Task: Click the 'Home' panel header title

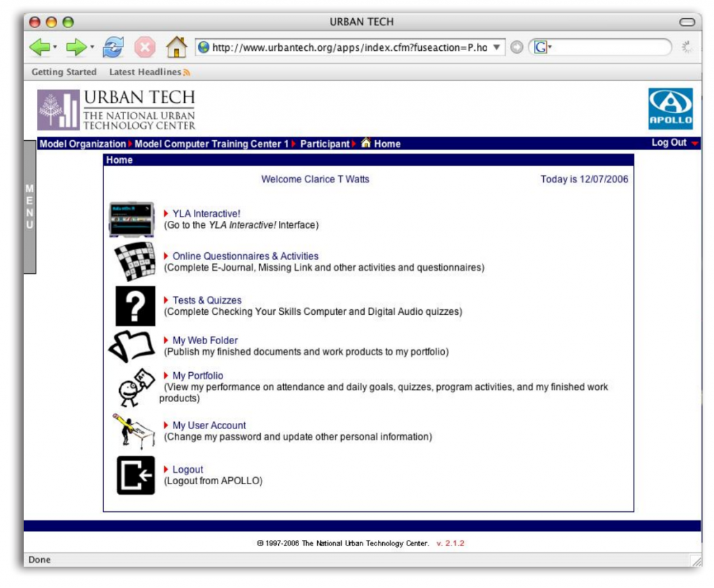Action: pyautogui.click(x=119, y=160)
